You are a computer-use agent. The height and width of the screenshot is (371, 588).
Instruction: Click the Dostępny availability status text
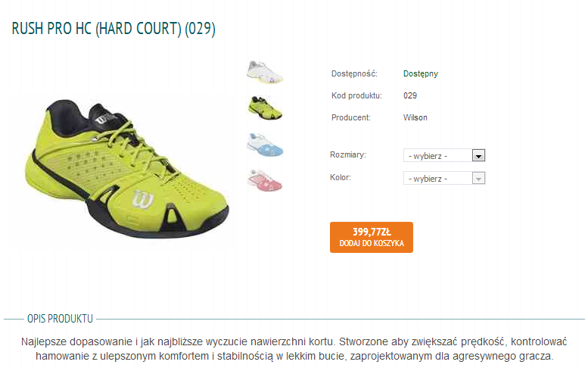coord(420,73)
